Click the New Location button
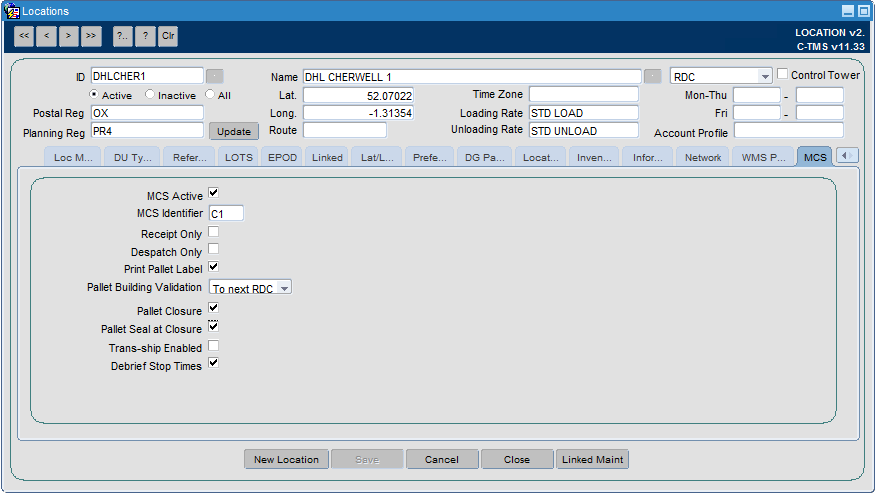 point(286,459)
